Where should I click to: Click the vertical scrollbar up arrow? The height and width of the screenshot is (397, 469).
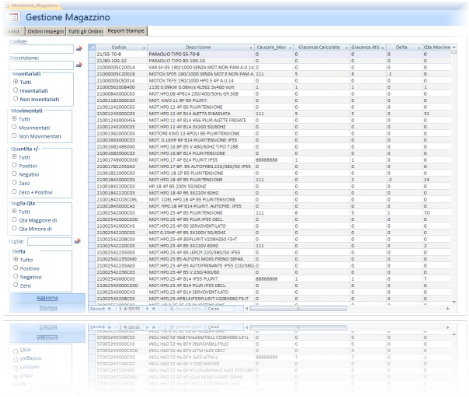click(x=454, y=47)
